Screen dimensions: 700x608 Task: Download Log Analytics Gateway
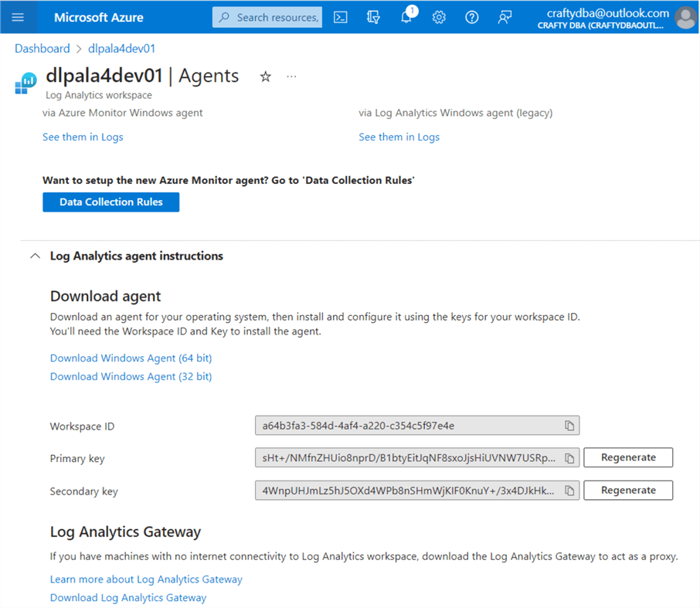[128, 597]
